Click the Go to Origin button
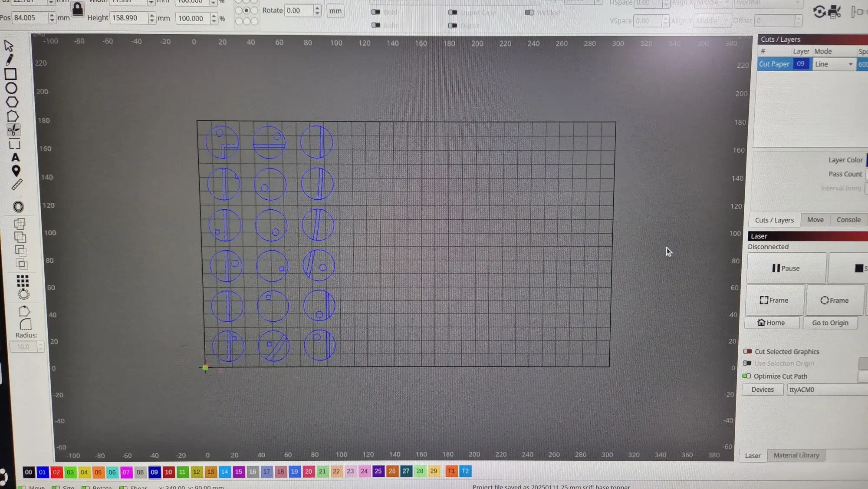Image resolution: width=868 pixels, height=489 pixels. [830, 323]
